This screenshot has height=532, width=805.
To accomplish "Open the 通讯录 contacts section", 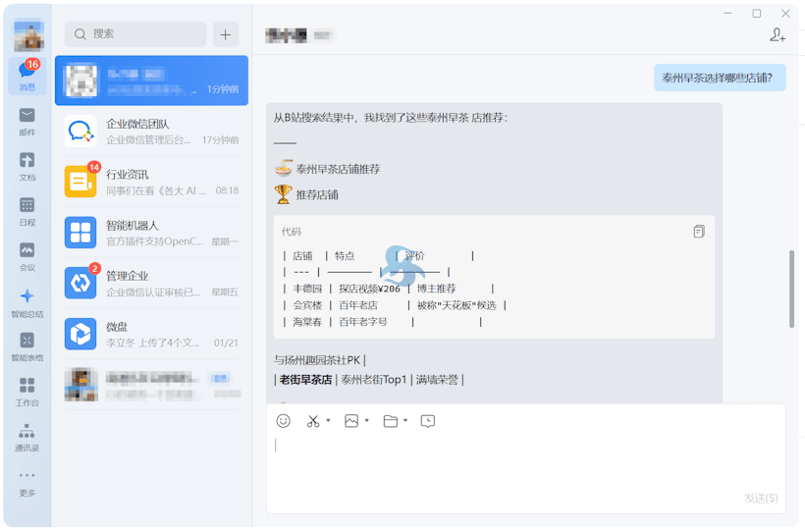I will point(27,437).
